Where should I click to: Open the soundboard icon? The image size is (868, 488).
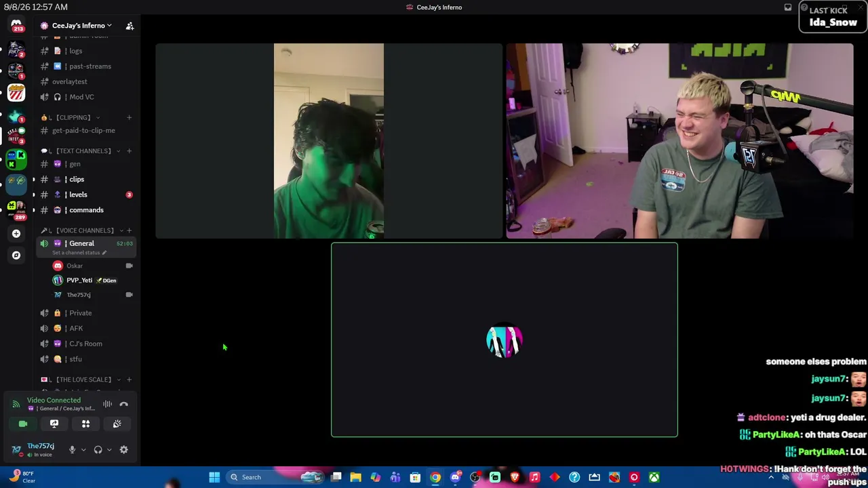(117, 424)
